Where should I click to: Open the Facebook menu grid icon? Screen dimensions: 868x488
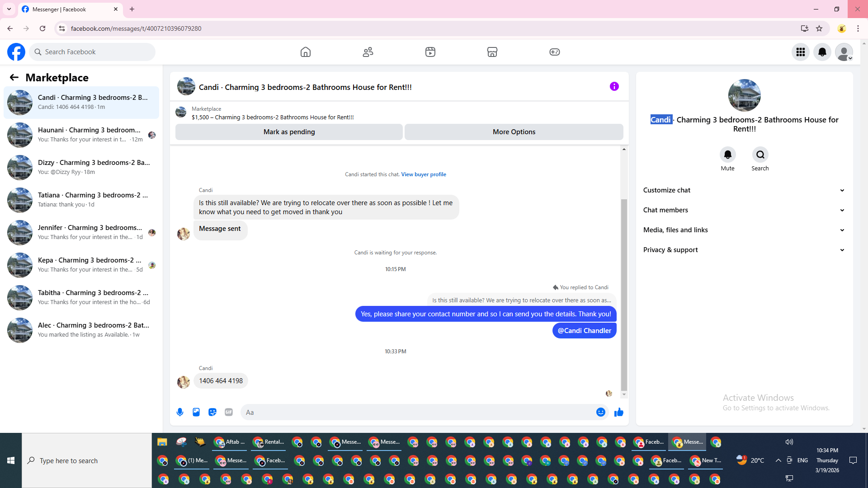tap(801, 52)
